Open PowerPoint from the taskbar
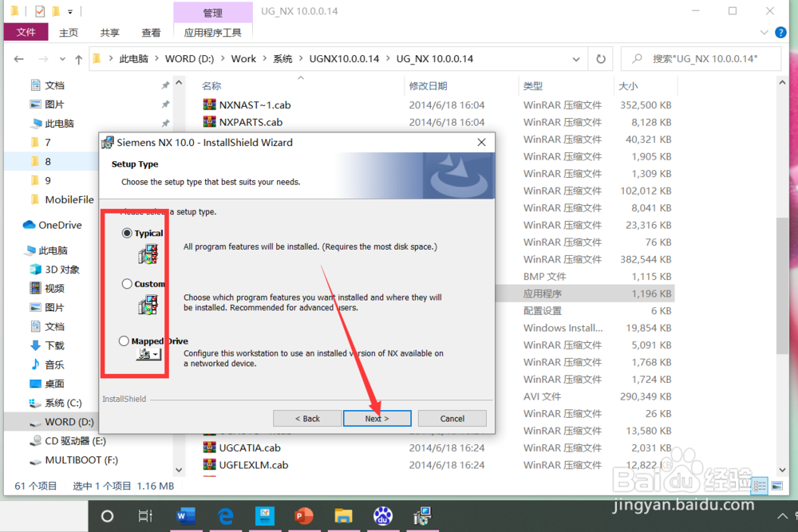Image resolution: width=798 pixels, height=532 pixels. [304, 516]
